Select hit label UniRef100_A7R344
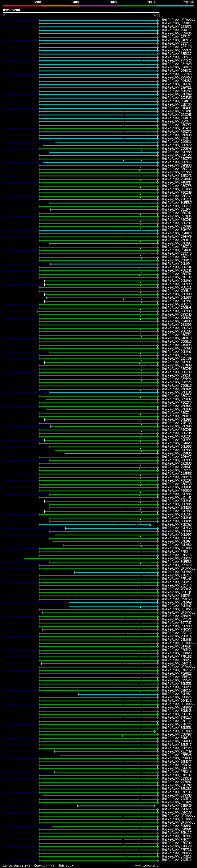The image size is (197, 868). [x=176, y=552]
